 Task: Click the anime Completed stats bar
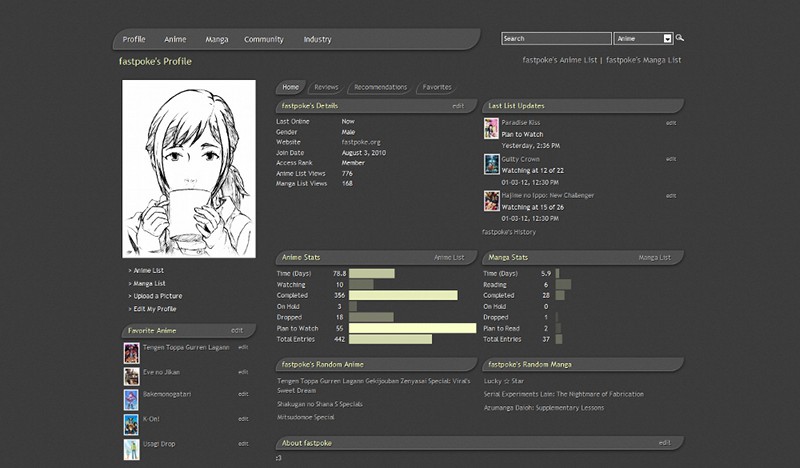pos(403,295)
